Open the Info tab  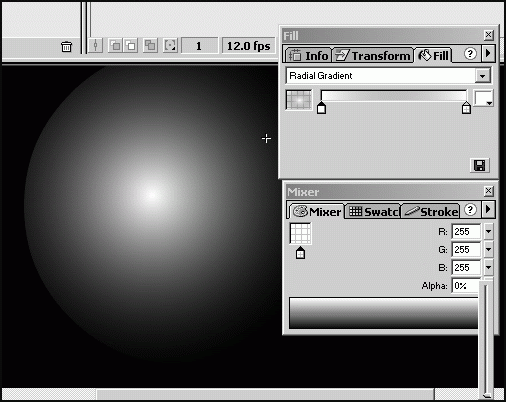click(308, 55)
